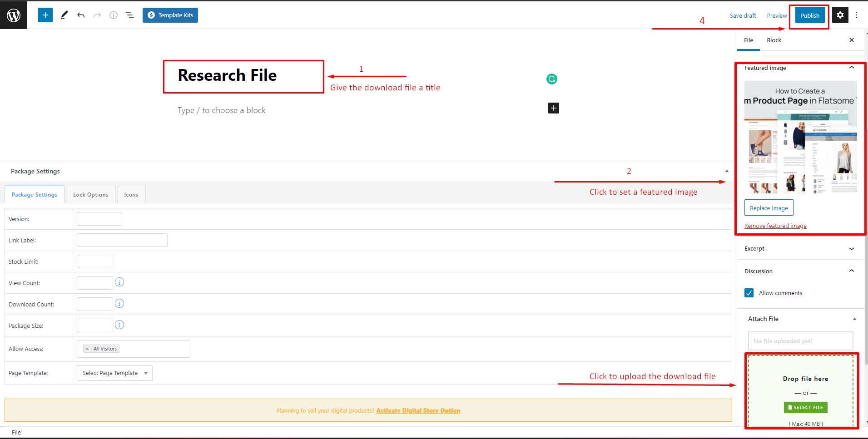
Task: Open the block inserter plus button
Action: coord(45,15)
